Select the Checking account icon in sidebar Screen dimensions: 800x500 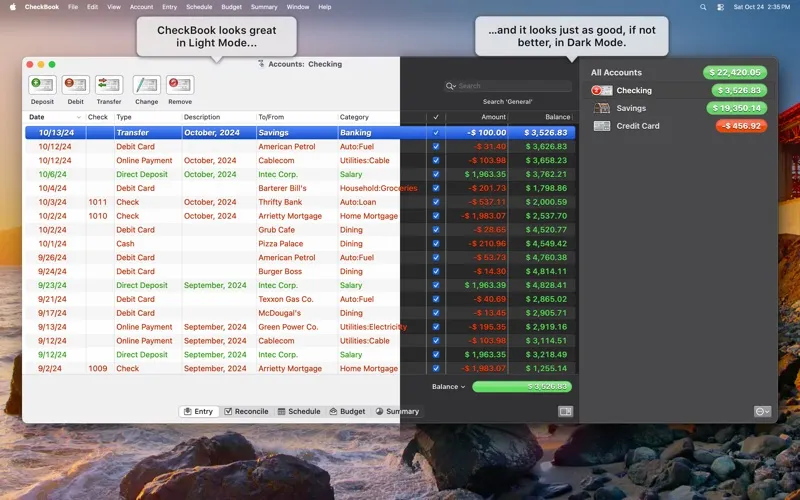pos(602,90)
